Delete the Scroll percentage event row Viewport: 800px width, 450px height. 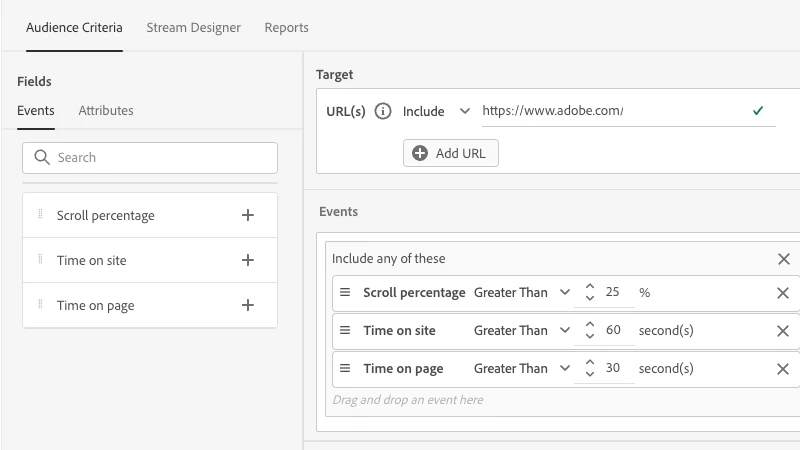click(783, 293)
